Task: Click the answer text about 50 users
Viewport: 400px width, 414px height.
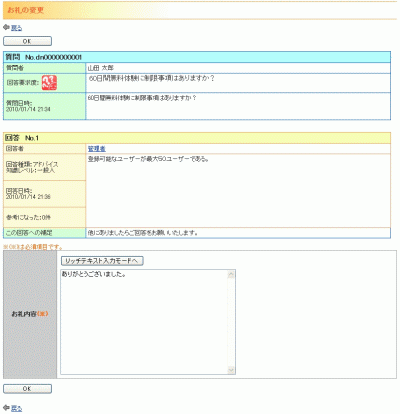Action: 148,159
